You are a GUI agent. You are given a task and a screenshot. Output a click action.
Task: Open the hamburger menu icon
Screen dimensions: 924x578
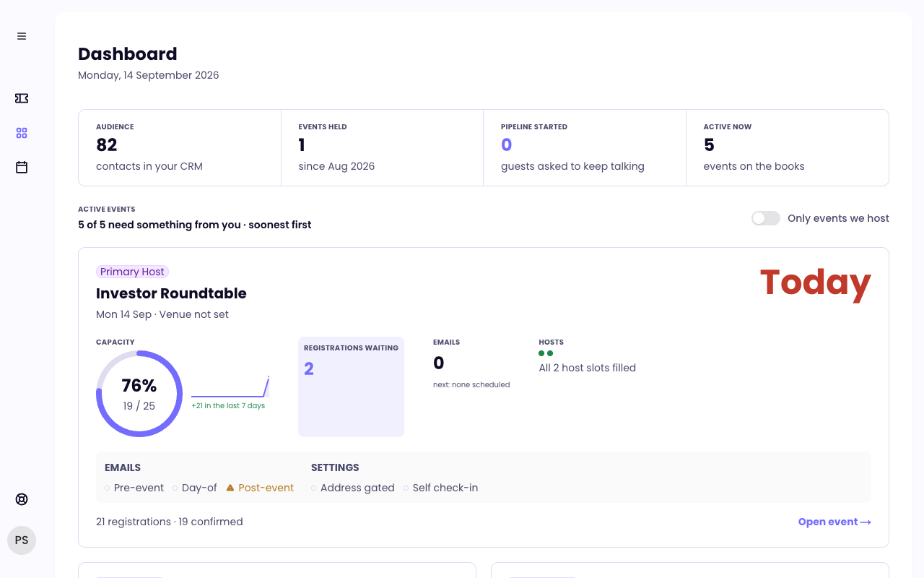click(22, 36)
